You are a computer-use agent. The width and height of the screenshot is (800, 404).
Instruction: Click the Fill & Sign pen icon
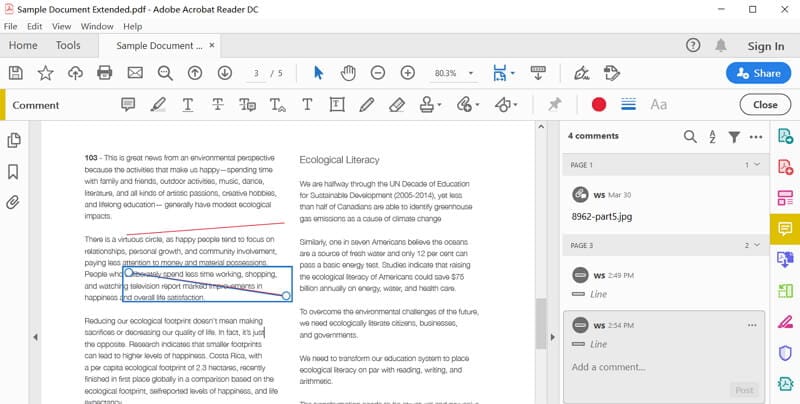coord(582,73)
